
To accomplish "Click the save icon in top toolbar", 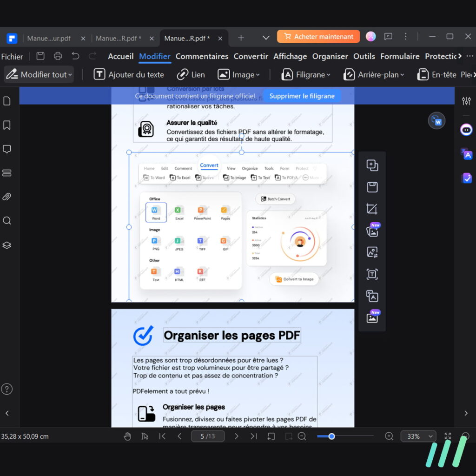I will click(40, 56).
